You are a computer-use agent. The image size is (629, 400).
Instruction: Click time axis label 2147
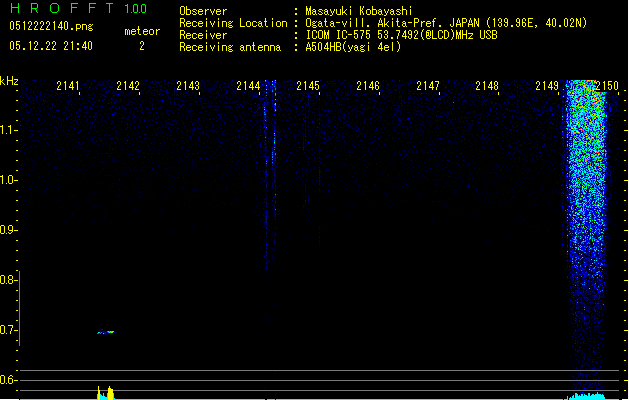pos(428,86)
